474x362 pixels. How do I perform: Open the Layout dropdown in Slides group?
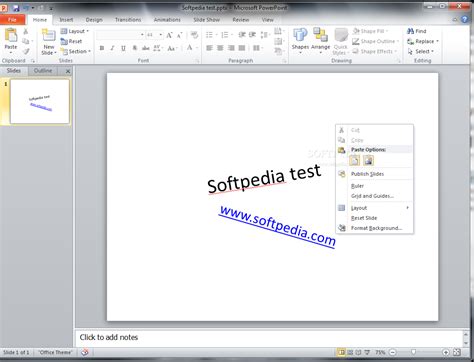point(75,31)
